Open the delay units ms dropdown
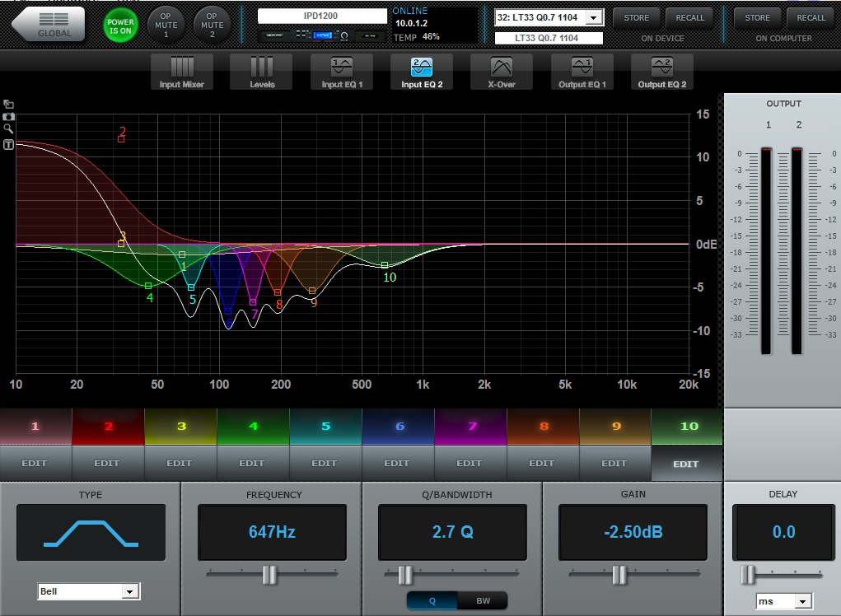The image size is (841, 616). point(784,601)
